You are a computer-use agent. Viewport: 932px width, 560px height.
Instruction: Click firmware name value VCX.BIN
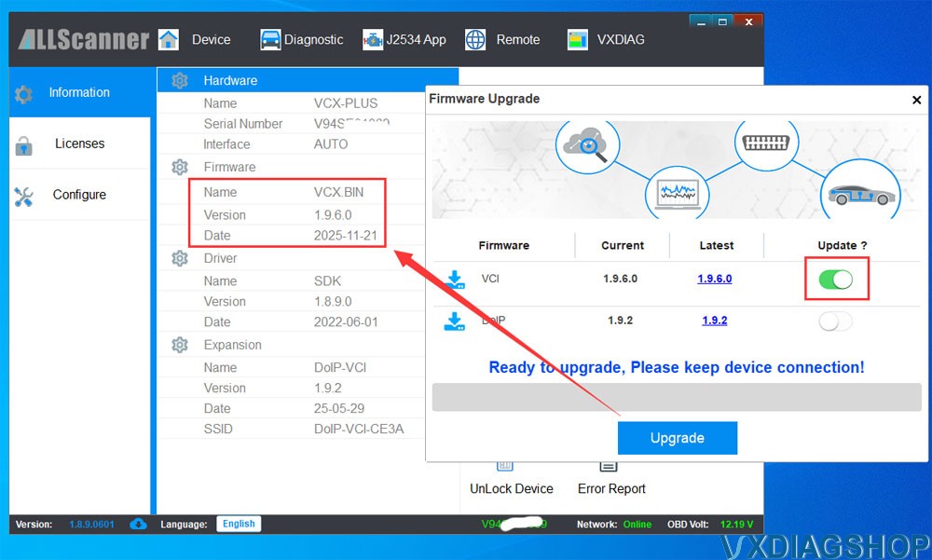(x=339, y=193)
